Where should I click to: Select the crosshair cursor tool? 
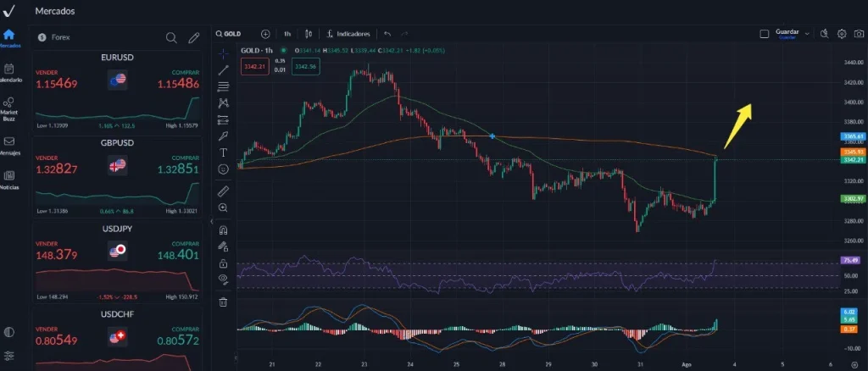coord(223,53)
